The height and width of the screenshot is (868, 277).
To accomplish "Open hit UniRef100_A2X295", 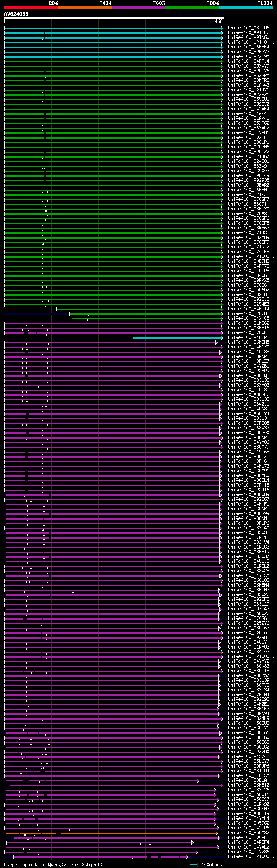I will 248,56.
